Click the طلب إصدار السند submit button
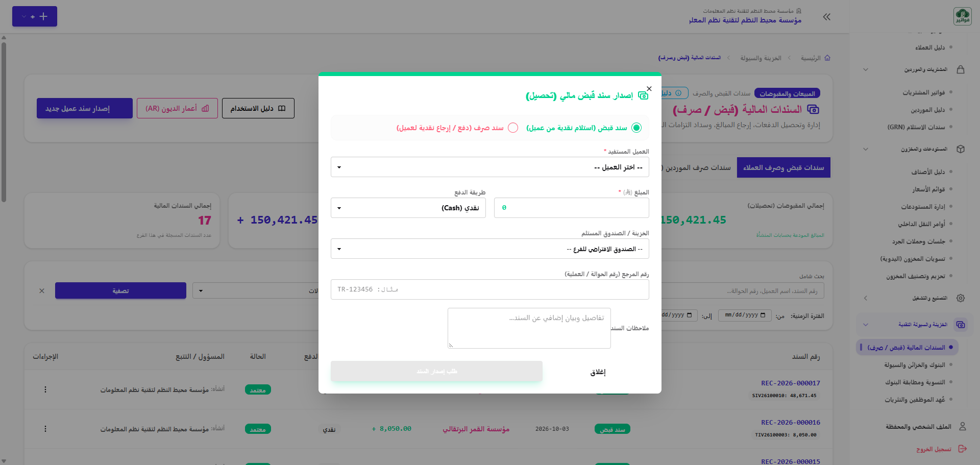This screenshot has height=465, width=980. click(436, 371)
